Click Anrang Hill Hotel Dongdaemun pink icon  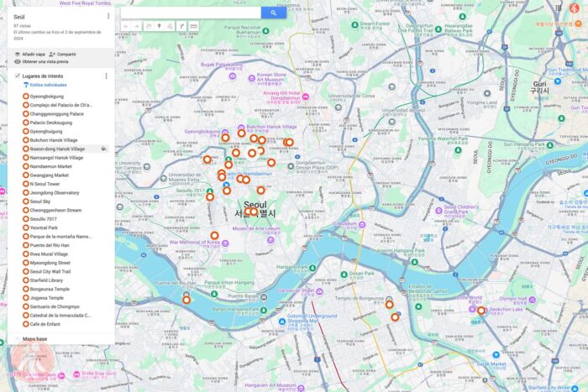pos(306,97)
